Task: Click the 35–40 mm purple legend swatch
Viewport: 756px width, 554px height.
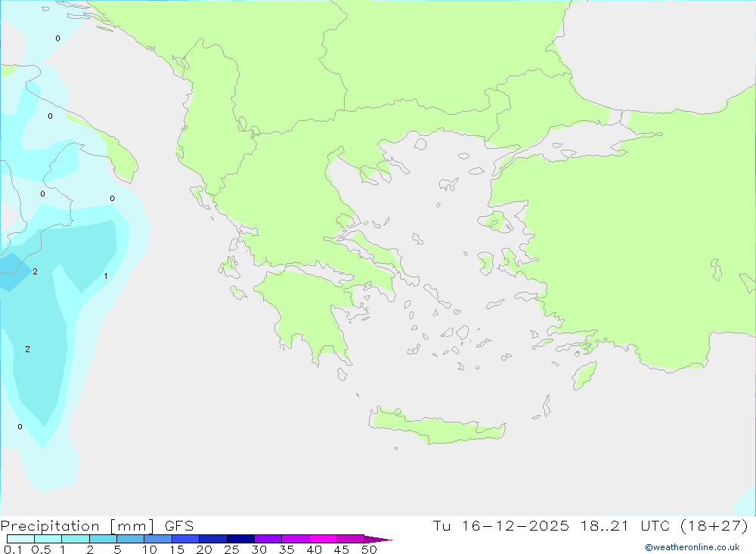Action: tap(295, 539)
